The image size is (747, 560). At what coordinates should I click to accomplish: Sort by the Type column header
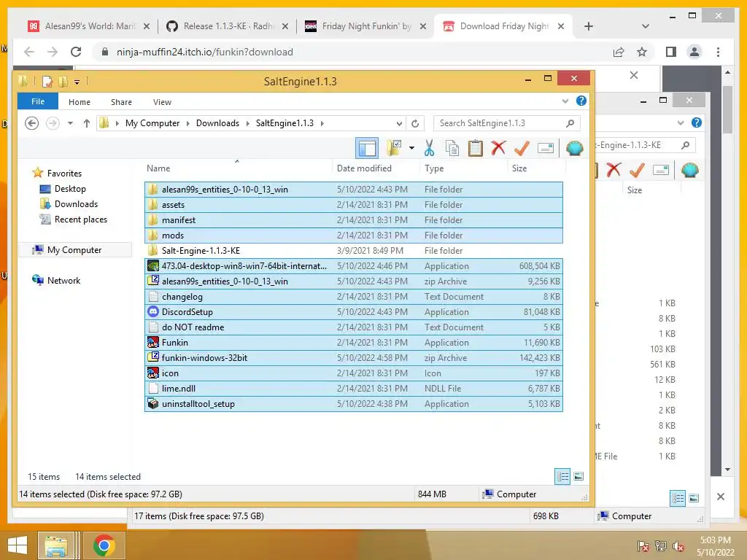click(x=434, y=168)
